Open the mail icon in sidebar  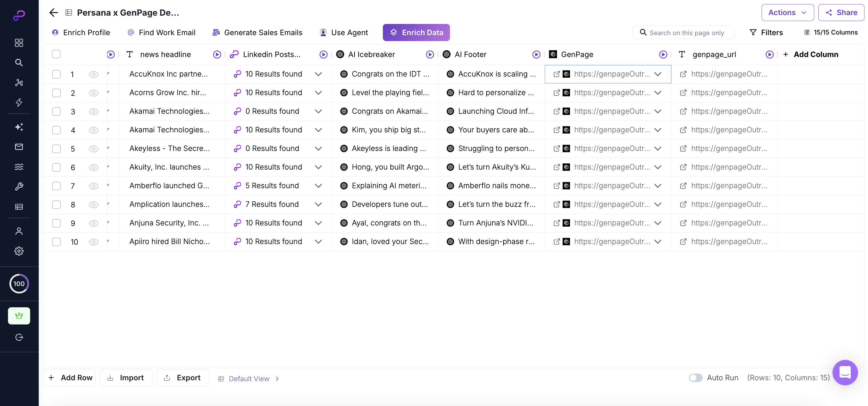[x=19, y=147]
